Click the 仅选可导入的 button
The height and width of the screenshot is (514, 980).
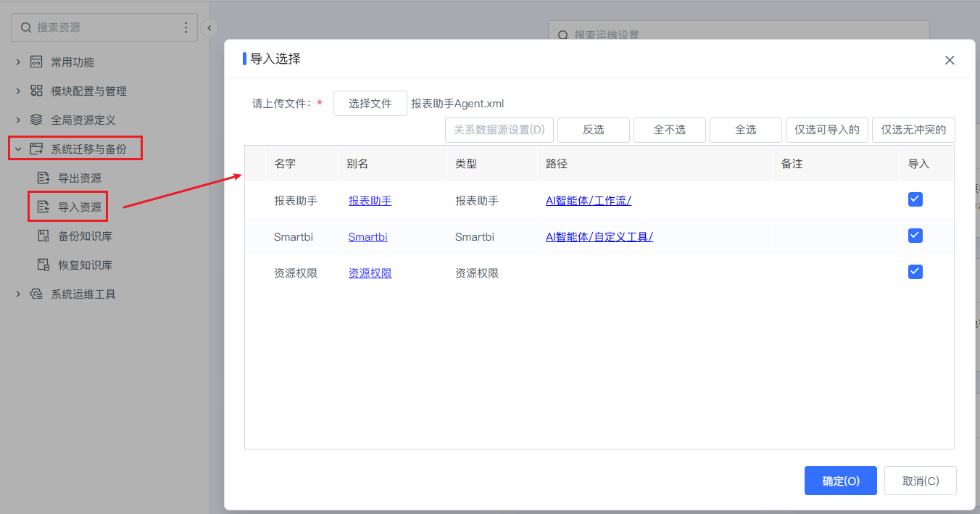(827, 130)
